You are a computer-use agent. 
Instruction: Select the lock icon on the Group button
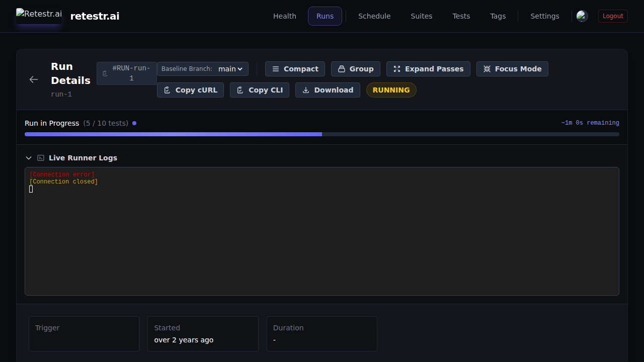341,69
